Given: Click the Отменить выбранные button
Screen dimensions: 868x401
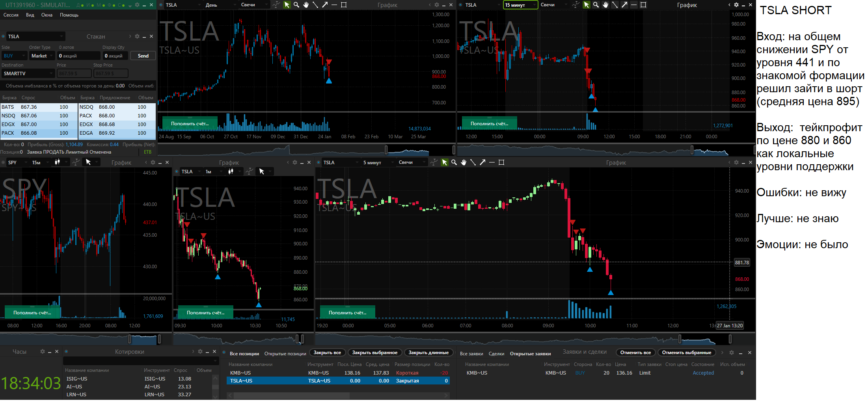Looking at the screenshot, I should [x=687, y=353].
